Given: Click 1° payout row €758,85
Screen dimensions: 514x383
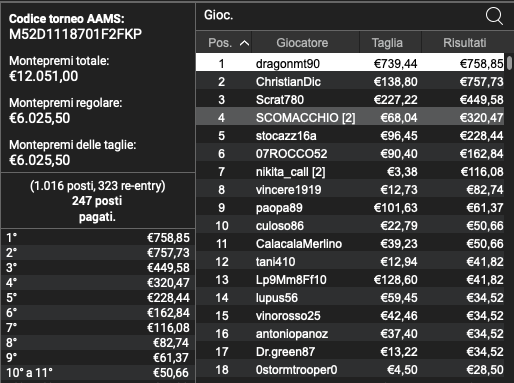Looking at the screenshot, I should click(98, 238).
